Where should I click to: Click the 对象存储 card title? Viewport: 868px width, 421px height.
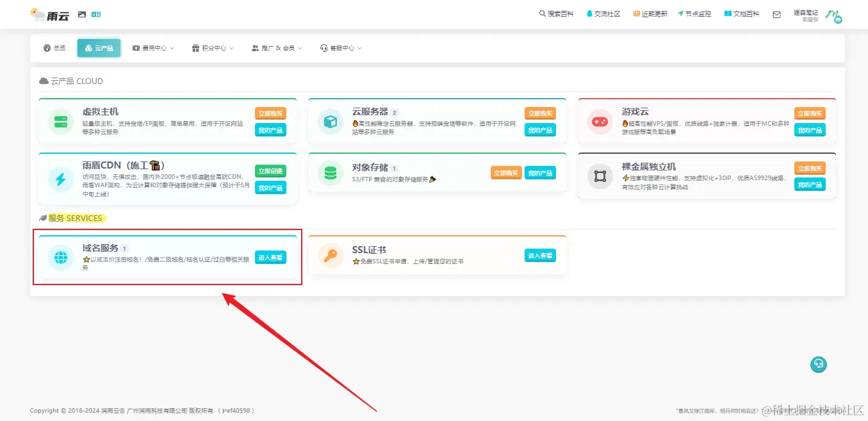370,168
